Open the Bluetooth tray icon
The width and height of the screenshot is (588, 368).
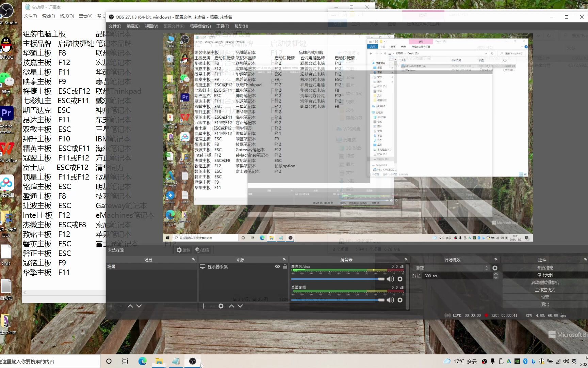pyautogui.click(x=525, y=361)
